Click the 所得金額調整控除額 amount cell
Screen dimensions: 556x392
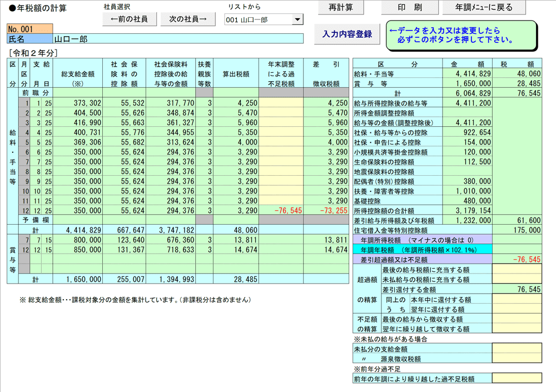[x=468, y=113]
